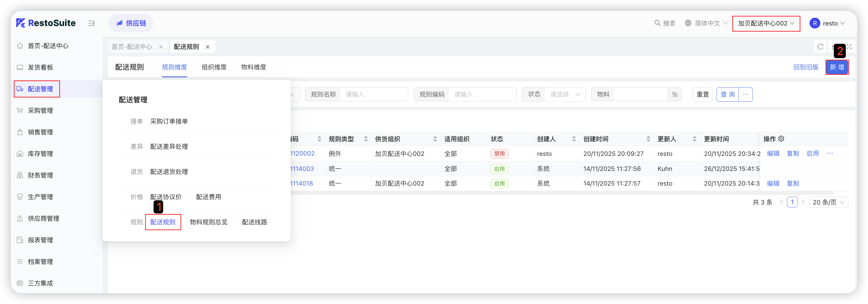Open table column settings gear icon
This screenshot has height=304, width=868.
pyautogui.click(x=781, y=139)
